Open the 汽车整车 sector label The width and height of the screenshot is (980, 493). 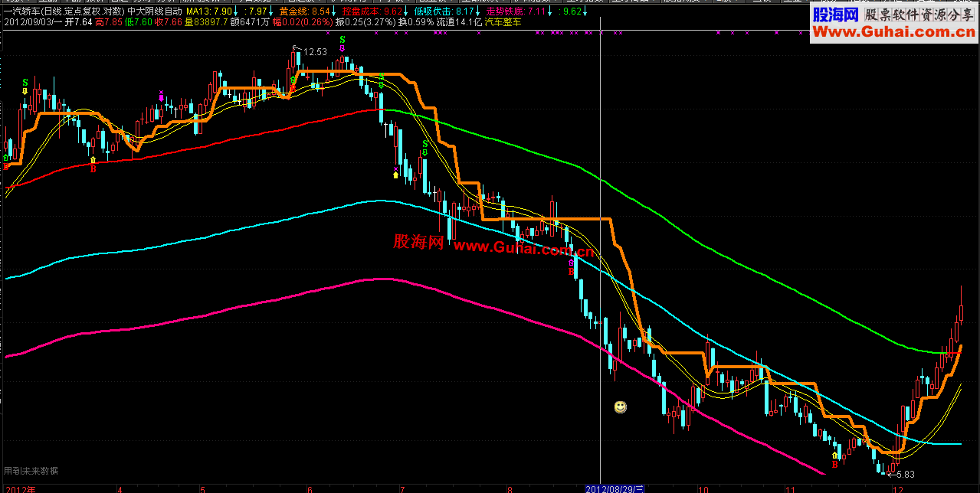tap(504, 23)
